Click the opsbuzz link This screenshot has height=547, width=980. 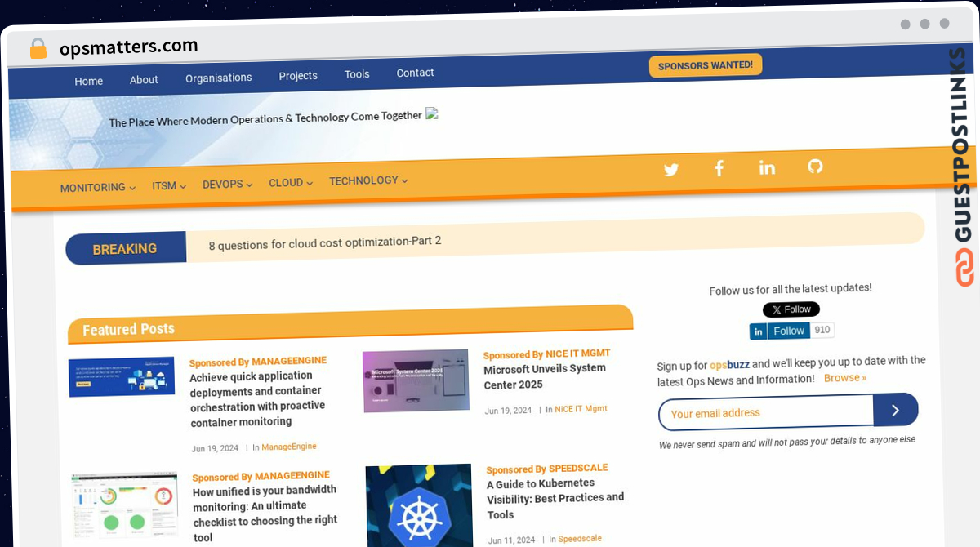coord(729,365)
